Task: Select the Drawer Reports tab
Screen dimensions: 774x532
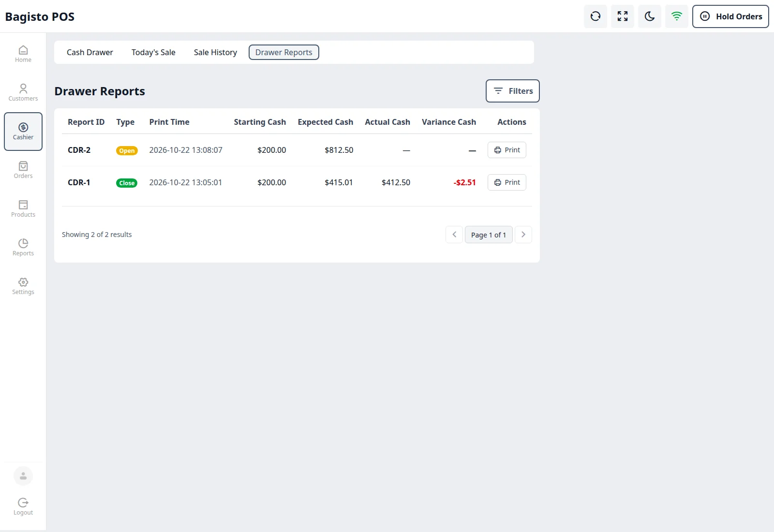Action: 284,52
